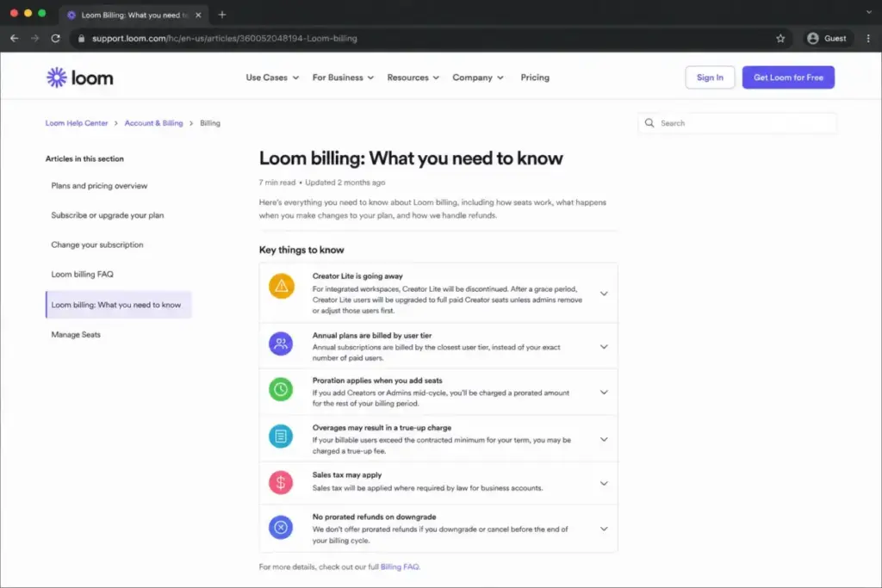Open a new browser tab
The width and height of the screenshot is (882, 588).
(x=222, y=15)
